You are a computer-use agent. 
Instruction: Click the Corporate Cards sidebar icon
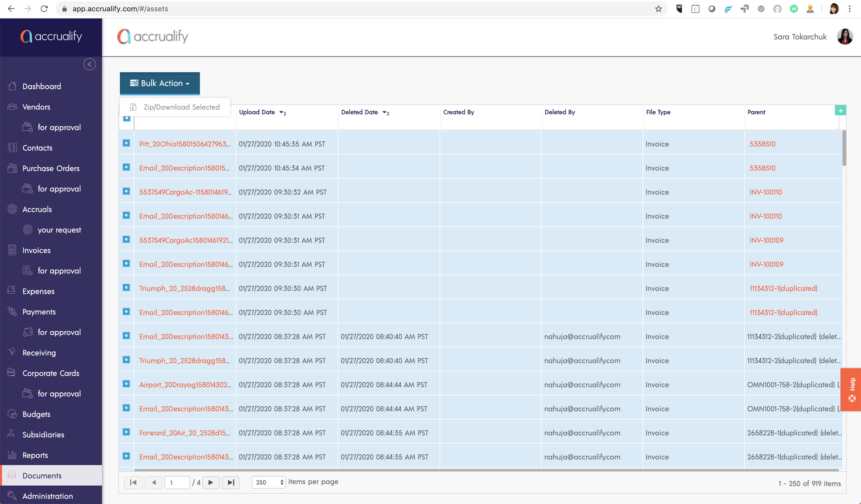(x=12, y=373)
